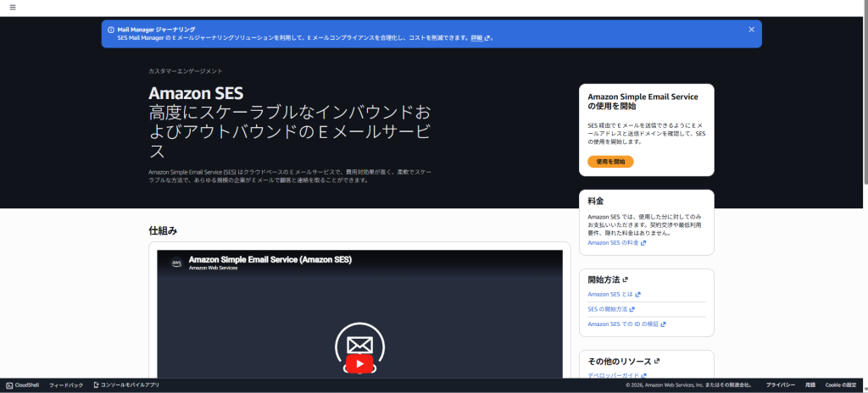Viewport: 868px width, 393px height.
Task: Play the Amazon SES video
Action: pyautogui.click(x=359, y=364)
